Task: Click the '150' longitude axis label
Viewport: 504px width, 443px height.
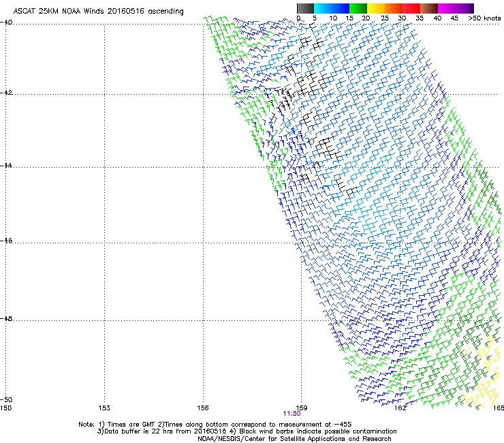Action: click(x=5, y=408)
